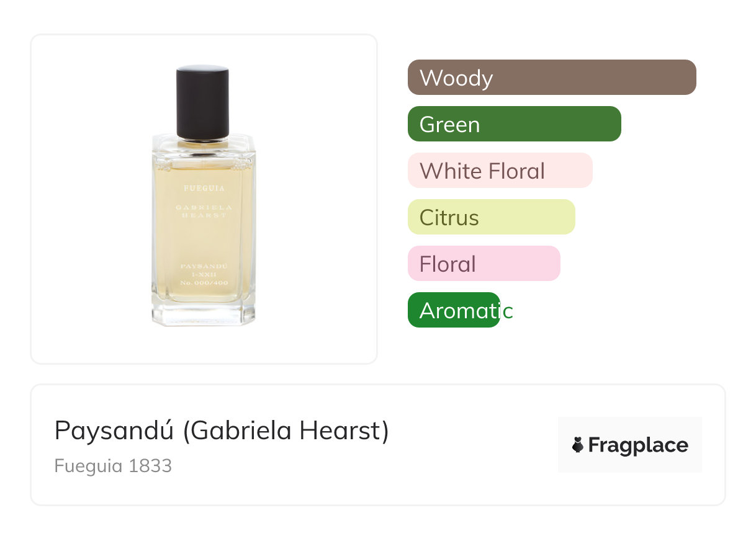
Task: Click the Paysandú (Gabriela Hearst) title
Action: [x=222, y=431]
